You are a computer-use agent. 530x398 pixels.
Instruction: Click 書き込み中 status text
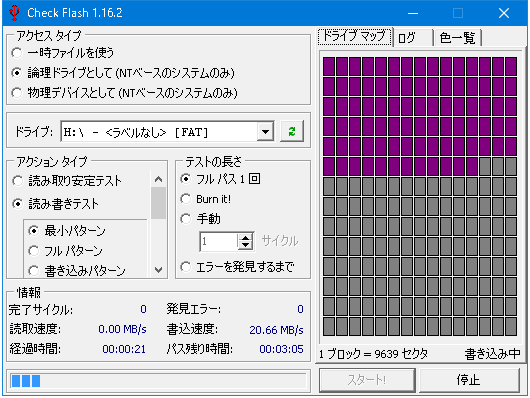click(492, 354)
